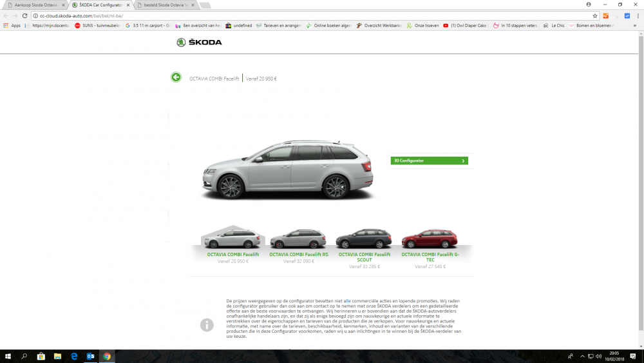The width and height of the screenshot is (644, 363).
Task: Click the Chrome taskbar icon
Action: (x=107, y=356)
